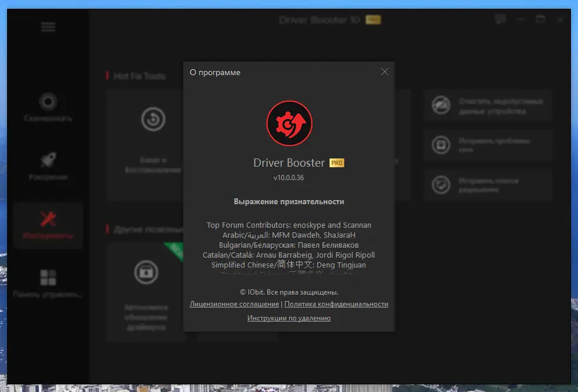Click the Hot Fix Tools section heading
Image resolution: width=578 pixels, height=392 pixels.
pos(140,76)
